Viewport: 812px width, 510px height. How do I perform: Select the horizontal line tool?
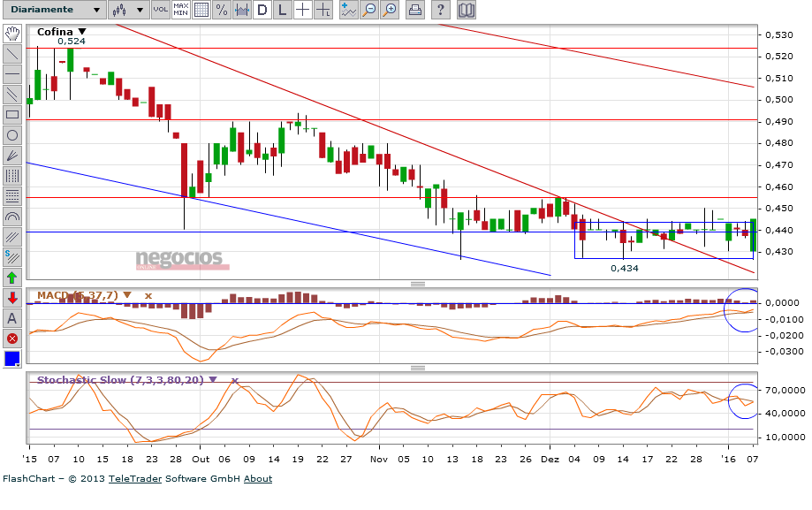tap(12, 74)
